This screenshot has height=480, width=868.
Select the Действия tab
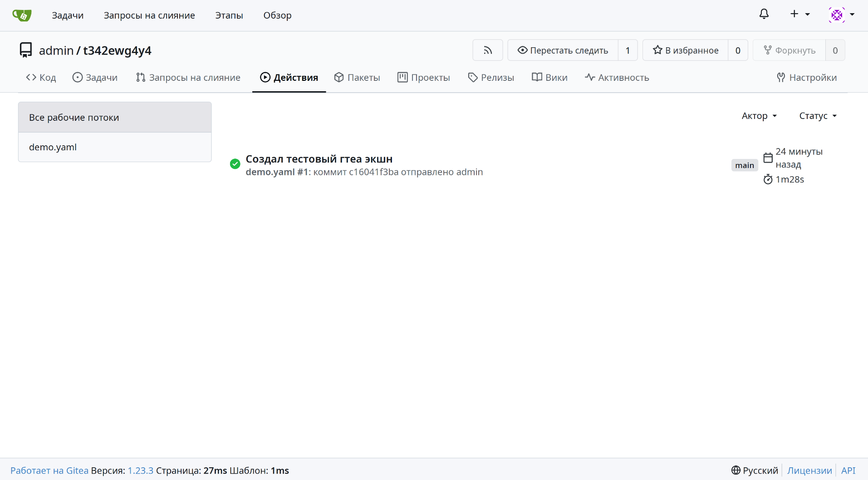(x=289, y=78)
